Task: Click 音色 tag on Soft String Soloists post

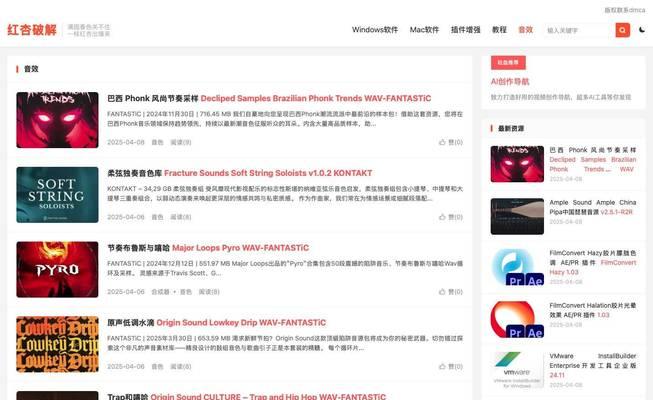Action: coord(157,217)
